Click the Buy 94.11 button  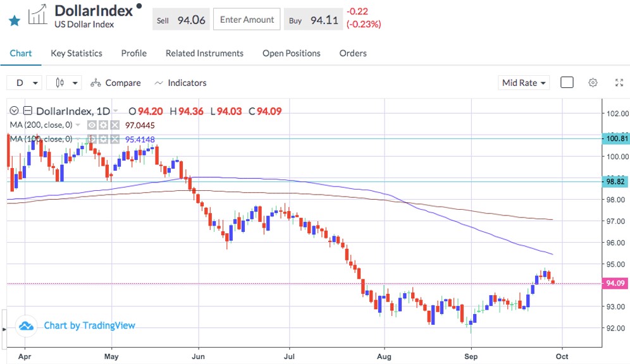click(x=313, y=20)
